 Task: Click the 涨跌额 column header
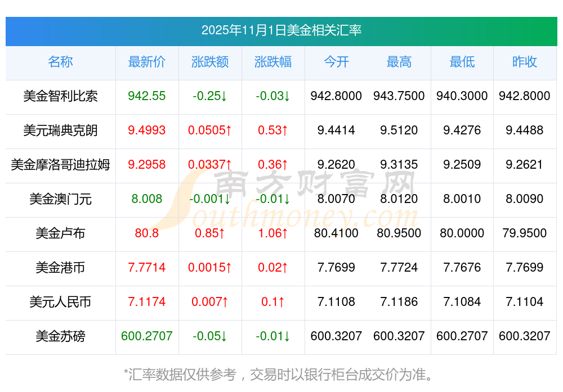[x=209, y=62]
